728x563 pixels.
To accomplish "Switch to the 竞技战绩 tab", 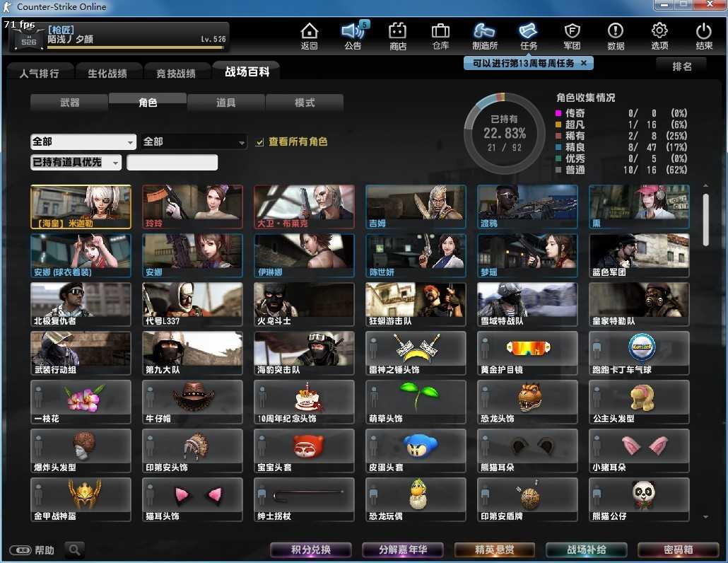I will pos(176,73).
